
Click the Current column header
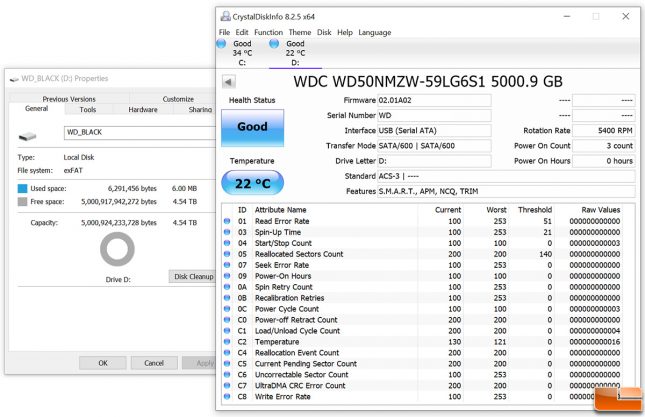[x=448, y=210]
